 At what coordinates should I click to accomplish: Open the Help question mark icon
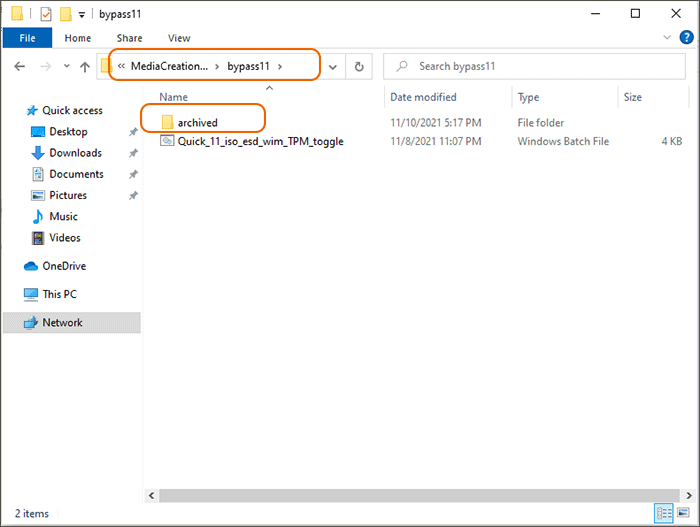687,39
